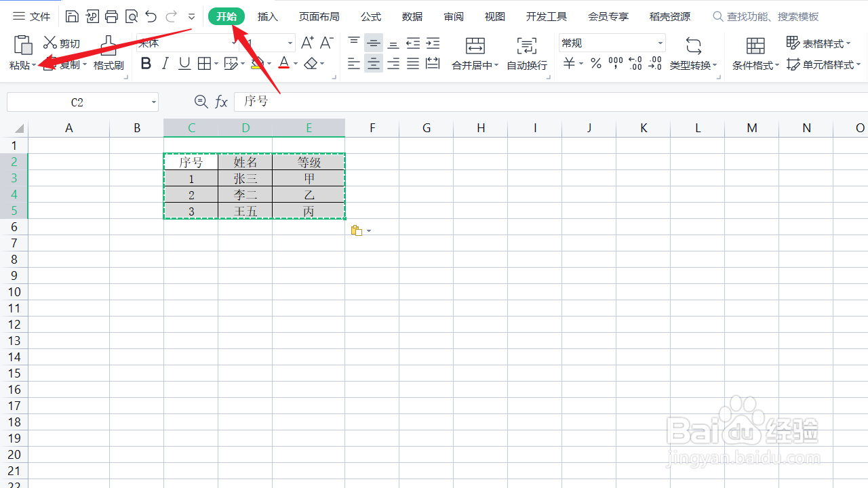
Task: Expand Cell Style (单元格样式) dropdown
Action: [859, 66]
